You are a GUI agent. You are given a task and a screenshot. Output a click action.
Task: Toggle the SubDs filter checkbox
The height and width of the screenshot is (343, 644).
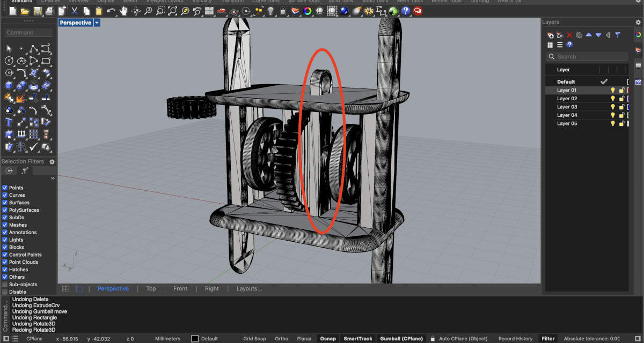tap(5, 218)
